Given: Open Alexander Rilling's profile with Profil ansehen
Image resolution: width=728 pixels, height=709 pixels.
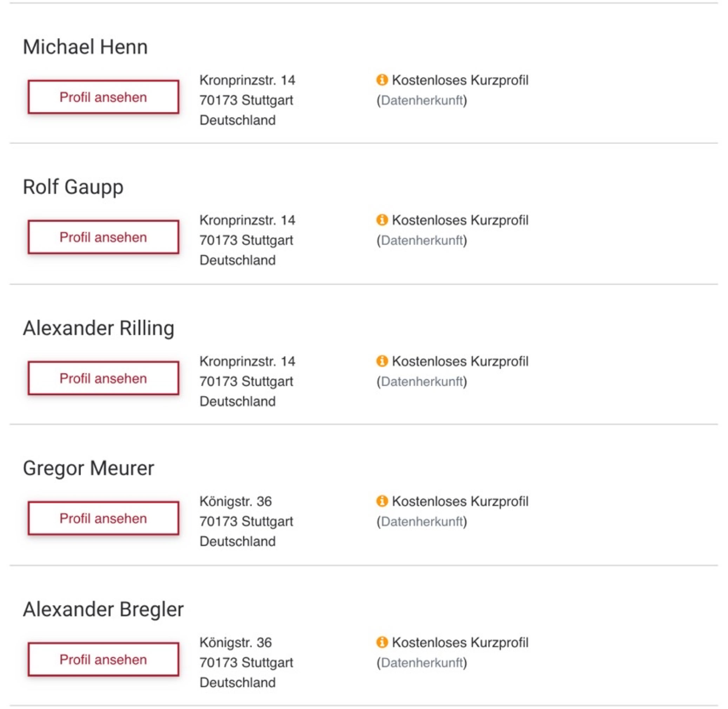Looking at the screenshot, I should (103, 378).
